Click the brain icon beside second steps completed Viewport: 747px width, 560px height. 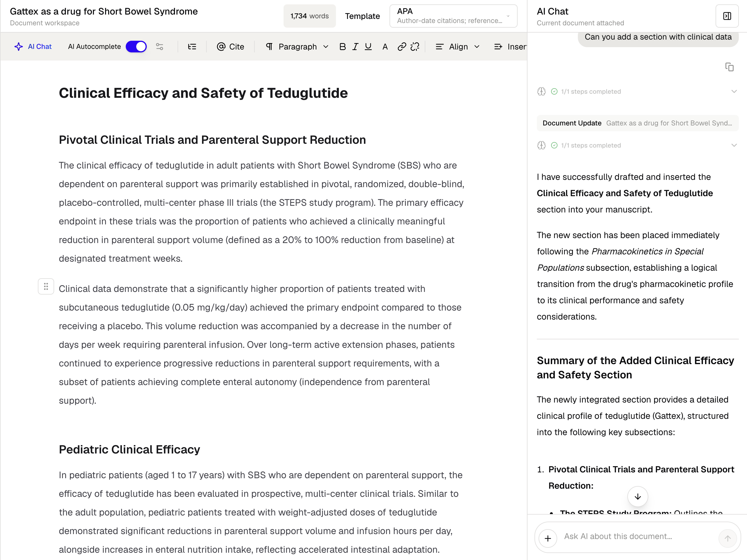(541, 145)
